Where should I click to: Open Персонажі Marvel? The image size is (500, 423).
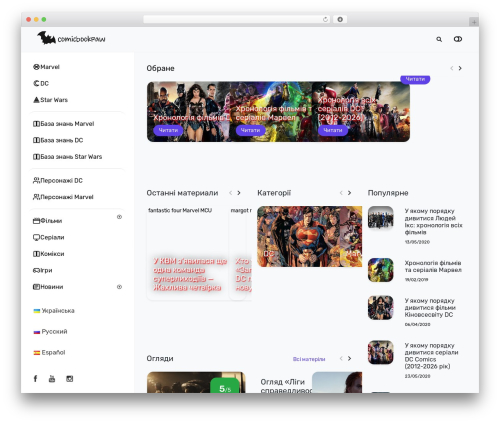tap(67, 197)
